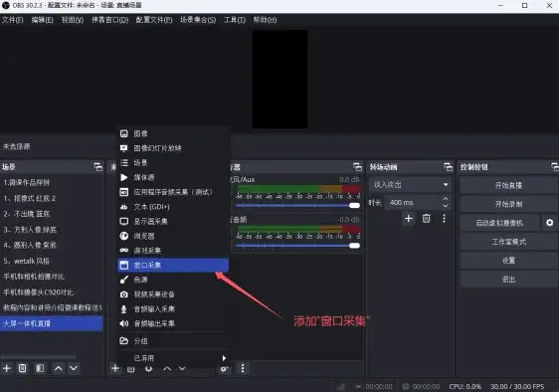The width and height of the screenshot is (559, 392).
Task: Undock the 场景 panel
Action: tap(97, 166)
